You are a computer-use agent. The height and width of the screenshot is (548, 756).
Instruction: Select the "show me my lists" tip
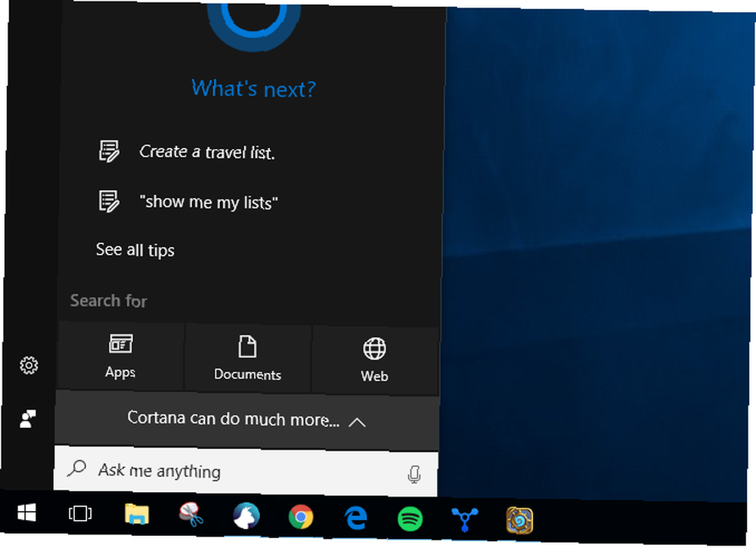tap(209, 203)
